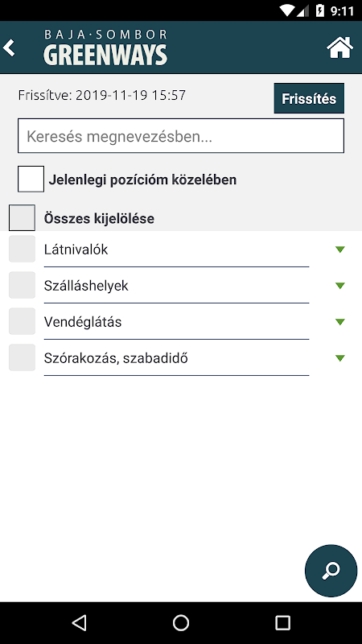The image size is (362, 644).
Task: Expand Szórakozás, szabadidő arrow
Action: point(339,357)
